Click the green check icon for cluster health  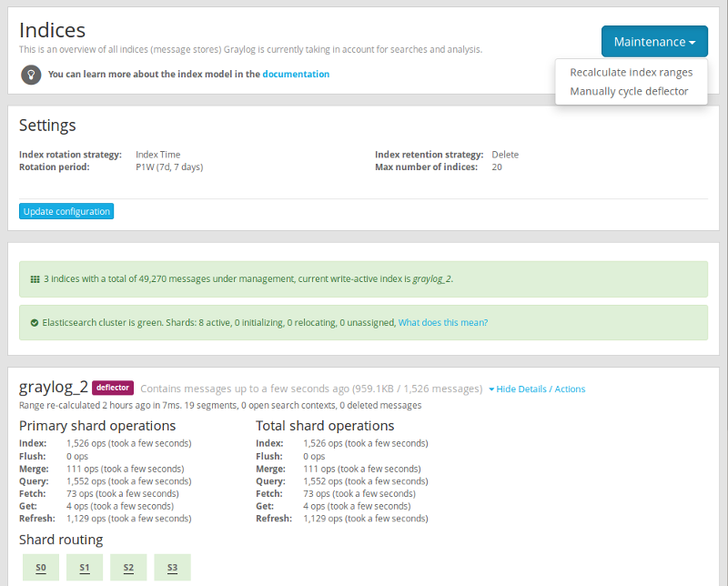pyautogui.click(x=35, y=323)
